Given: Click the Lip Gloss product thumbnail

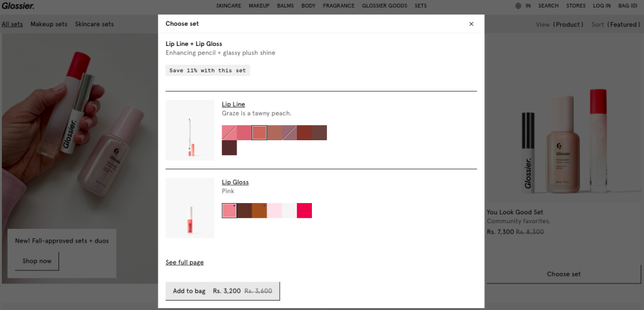Looking at the screenshot, I should coord(190,208).
